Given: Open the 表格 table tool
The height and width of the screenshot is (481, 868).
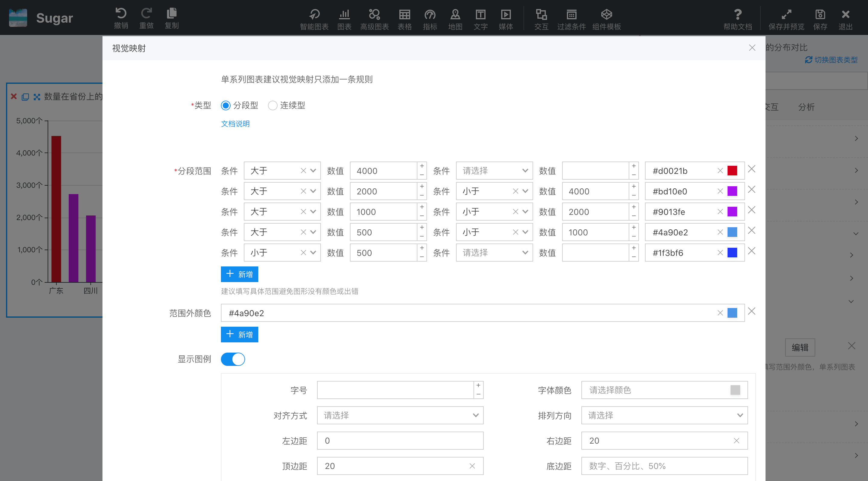Looking at the screenshot, I should pos(405,19).
